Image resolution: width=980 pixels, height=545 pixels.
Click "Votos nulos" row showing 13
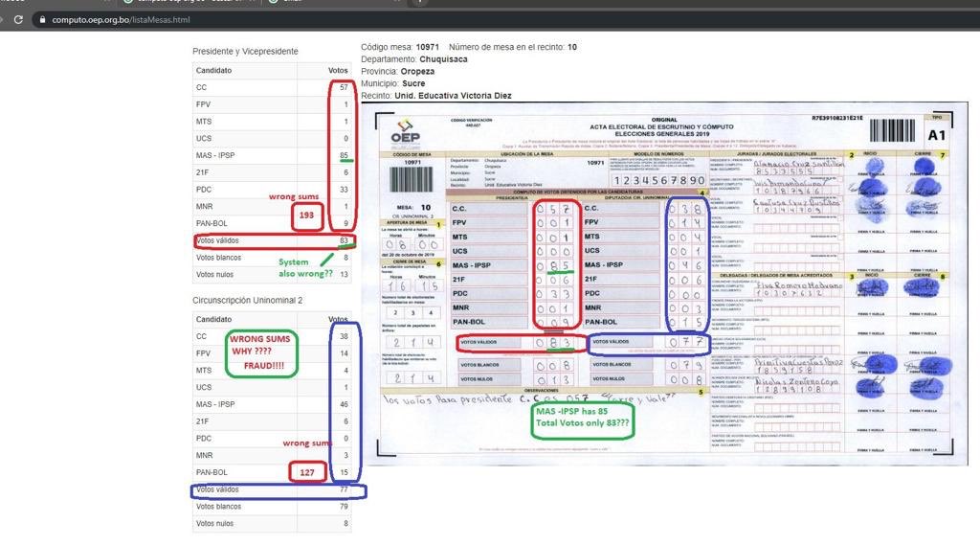[x=272, y=274]
